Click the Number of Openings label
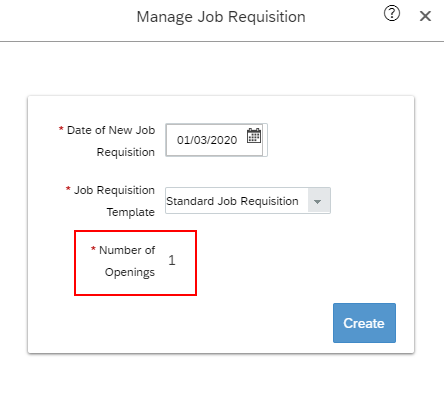Screen dimensions: 444x417 (127, 261)
